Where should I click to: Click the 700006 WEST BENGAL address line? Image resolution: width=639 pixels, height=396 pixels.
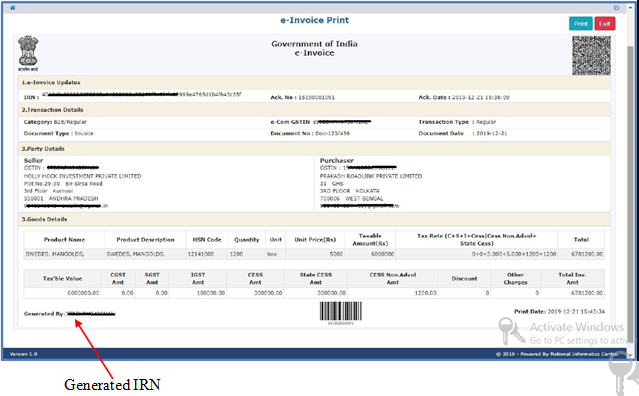(351, 198)
